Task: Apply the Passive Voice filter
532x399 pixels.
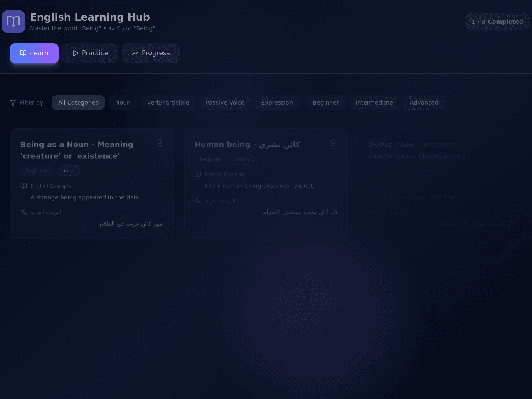Action: pyautogui.click(x=225, y=103)
